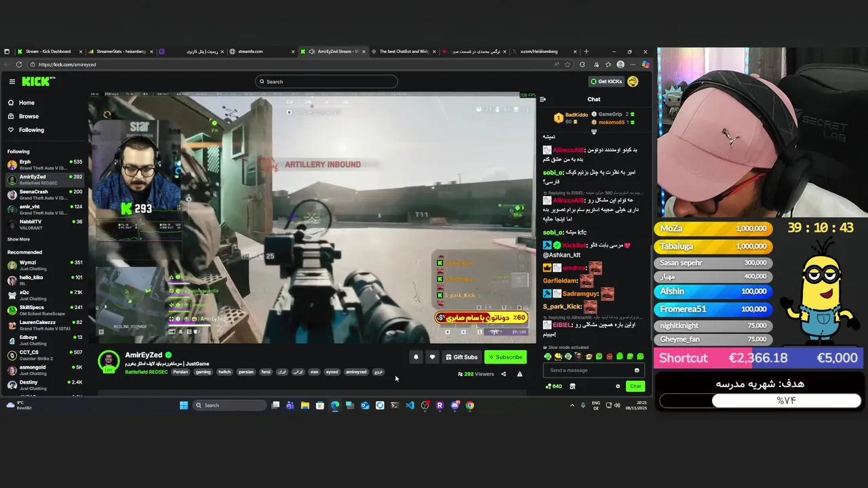Click the Gift Subs button
Screen dimensions: 868x488
pos(461,357)
